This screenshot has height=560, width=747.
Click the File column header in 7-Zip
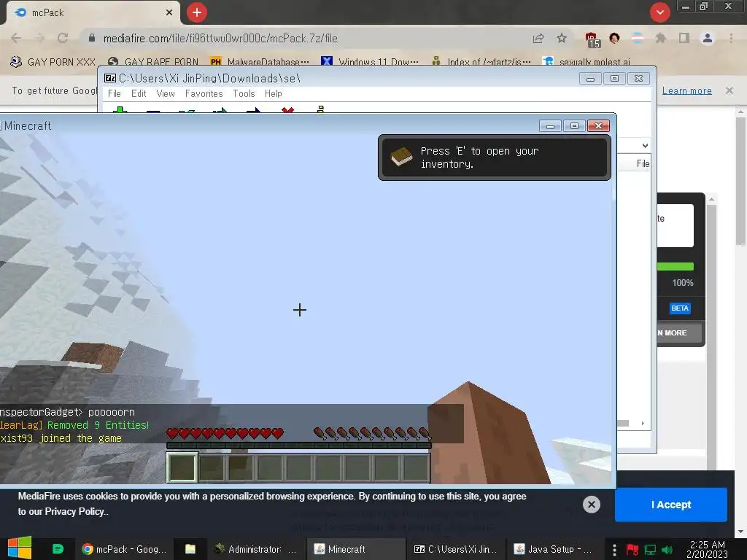(x=643, y=164)
